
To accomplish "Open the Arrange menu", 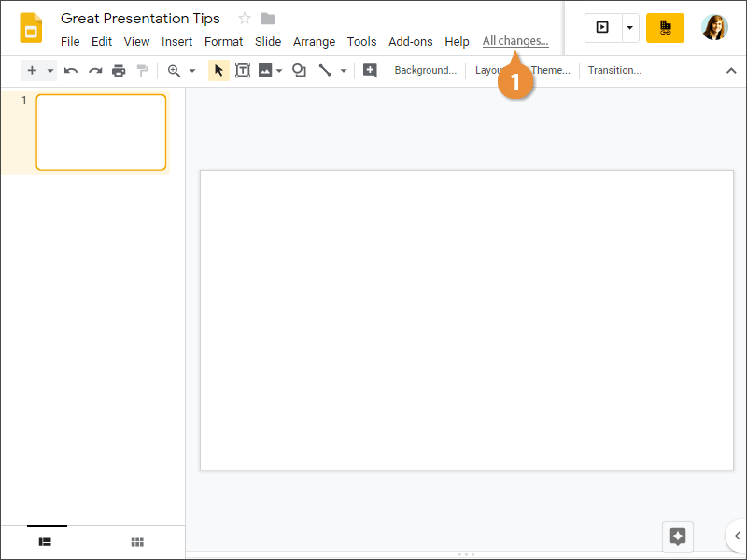I will click(x=314, y=42).
